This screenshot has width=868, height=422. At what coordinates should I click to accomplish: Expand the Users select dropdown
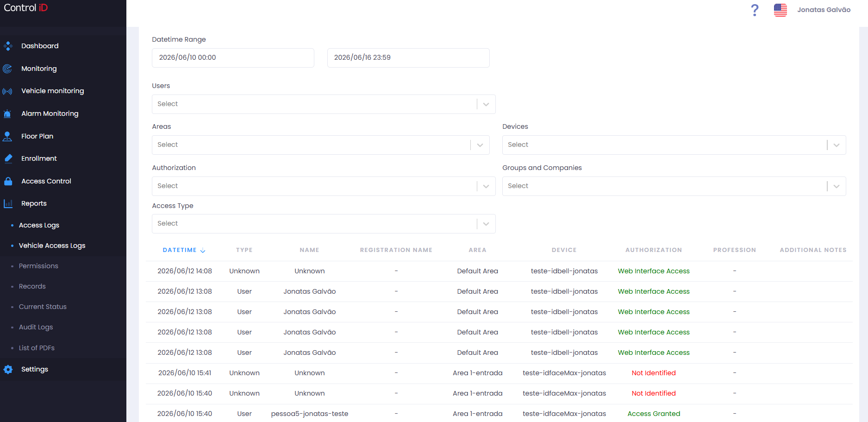(324, 104)
